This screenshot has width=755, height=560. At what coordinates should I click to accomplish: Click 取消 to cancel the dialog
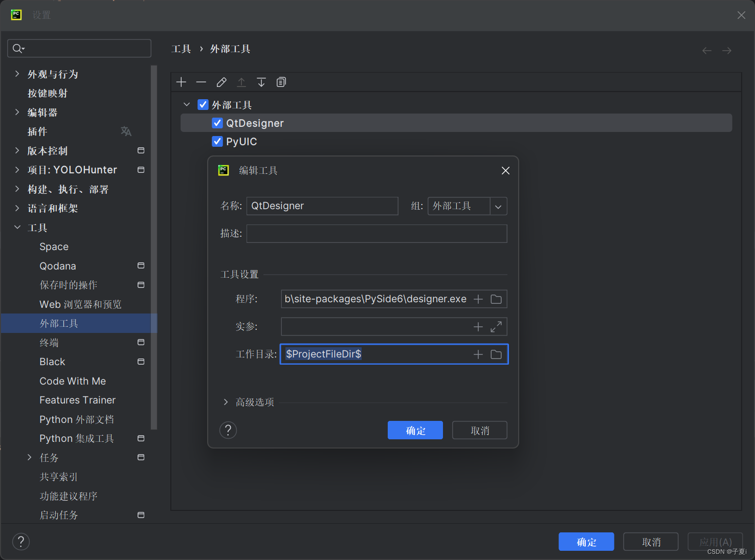pyautogui.click(x=479, y=430)
